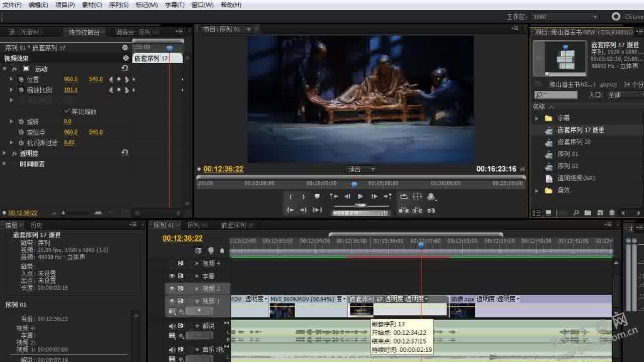Mute the 解说 audio track speaker

tap(172, 326)
